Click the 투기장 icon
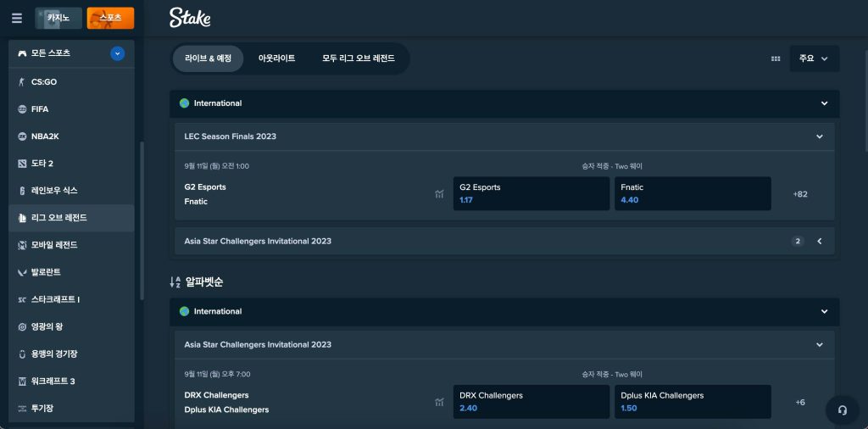868x429 pixels. point(22,409)
